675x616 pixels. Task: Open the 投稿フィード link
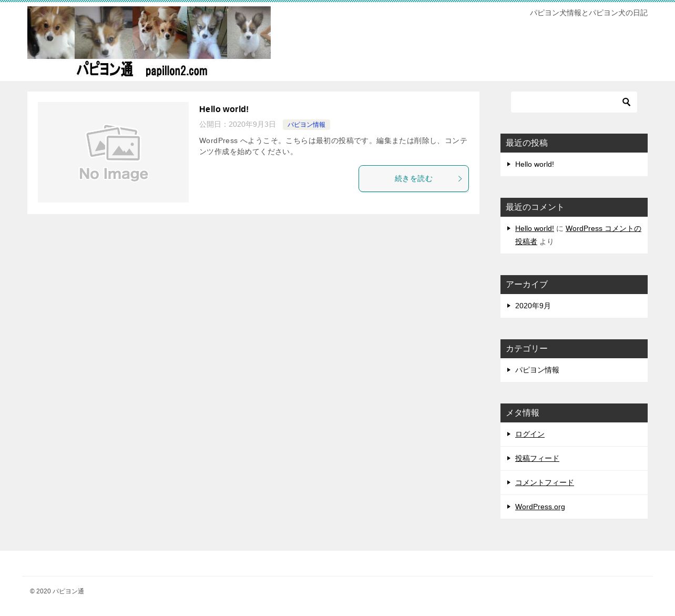[x=537, y=458]
